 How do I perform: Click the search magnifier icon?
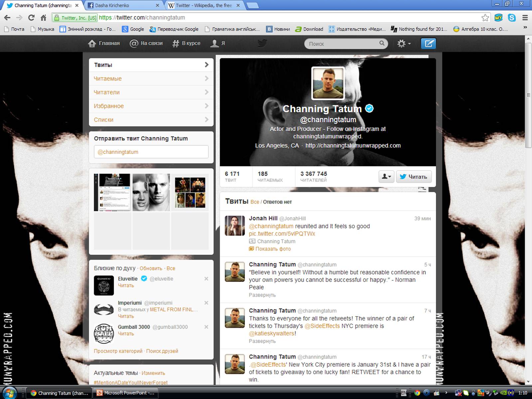tap(382, 43)
